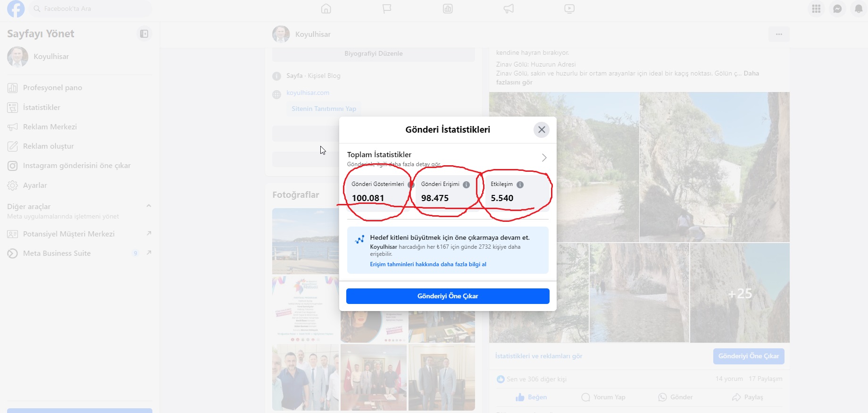The height and width of the screenshot is (413, 868).
Task: Open the insights chart icon in top bar
Action: 448,8
